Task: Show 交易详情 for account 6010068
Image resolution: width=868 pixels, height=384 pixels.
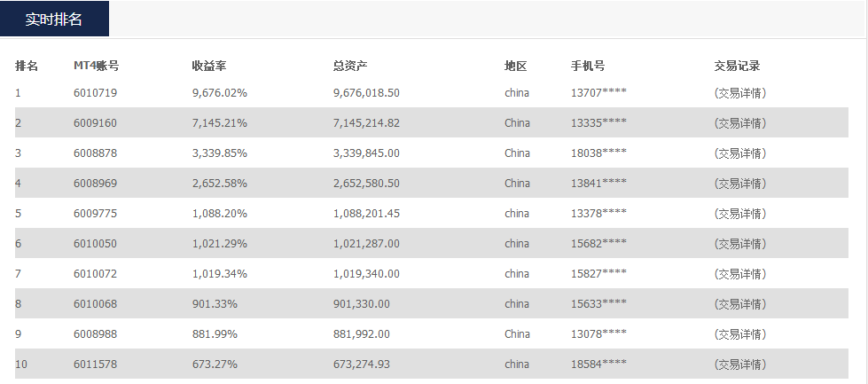Action: click(x=739, y=304)
